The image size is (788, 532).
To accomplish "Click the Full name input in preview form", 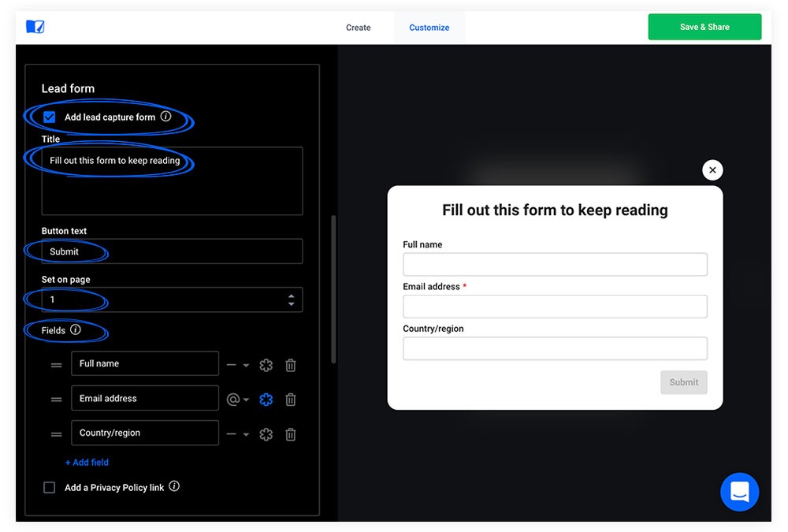I will (x=555, y=265).
